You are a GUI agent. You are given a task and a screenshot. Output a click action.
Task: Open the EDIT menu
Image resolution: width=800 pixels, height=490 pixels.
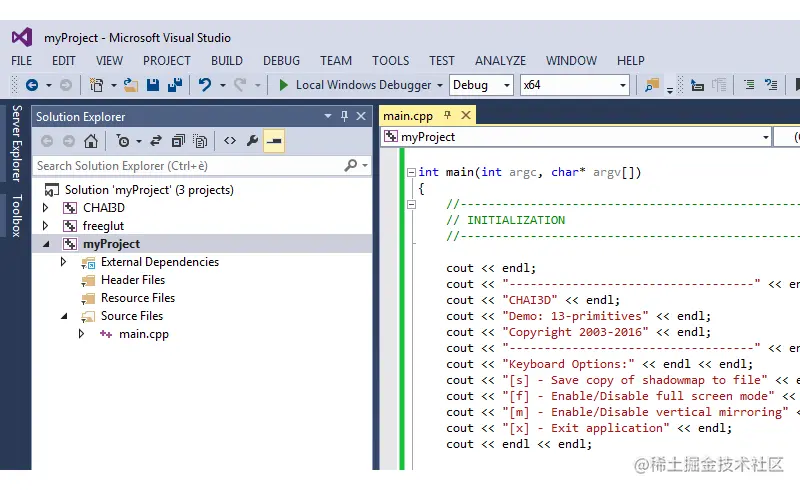64,61
